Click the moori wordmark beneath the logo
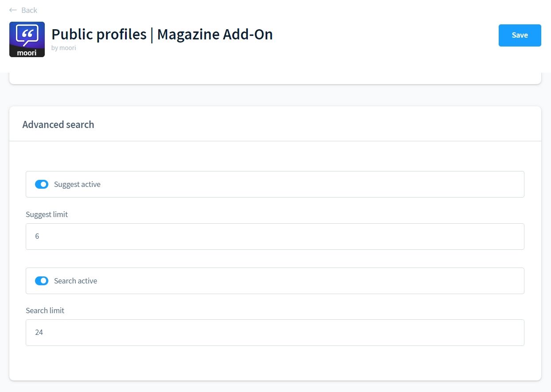The height and width of the screenshot is (392, 551). pyautogui.click(x=27, y=53)
